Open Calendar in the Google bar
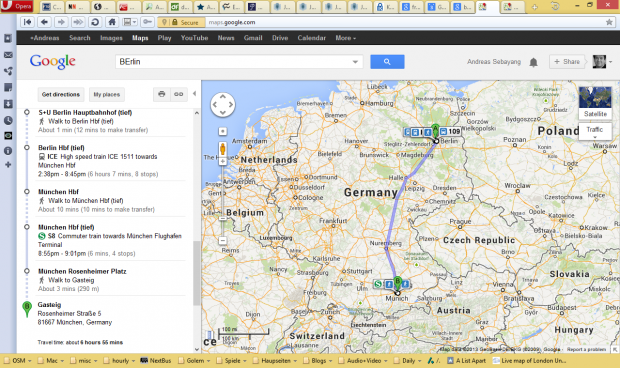This screenshot has height=368, width=620. tap(312, 38)
